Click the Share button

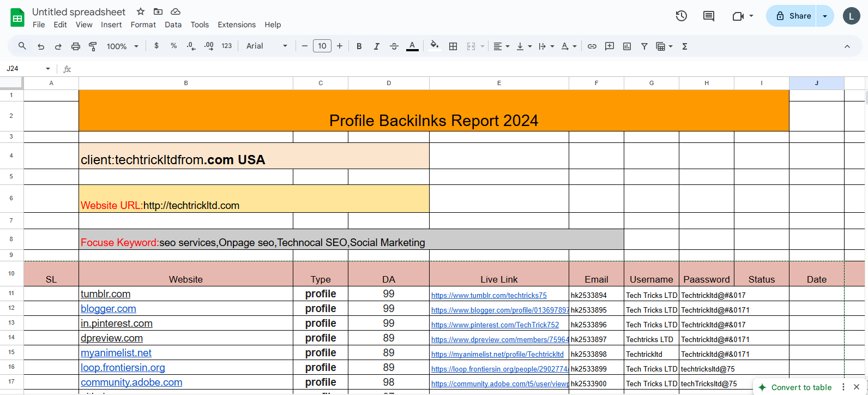point(793,16)
